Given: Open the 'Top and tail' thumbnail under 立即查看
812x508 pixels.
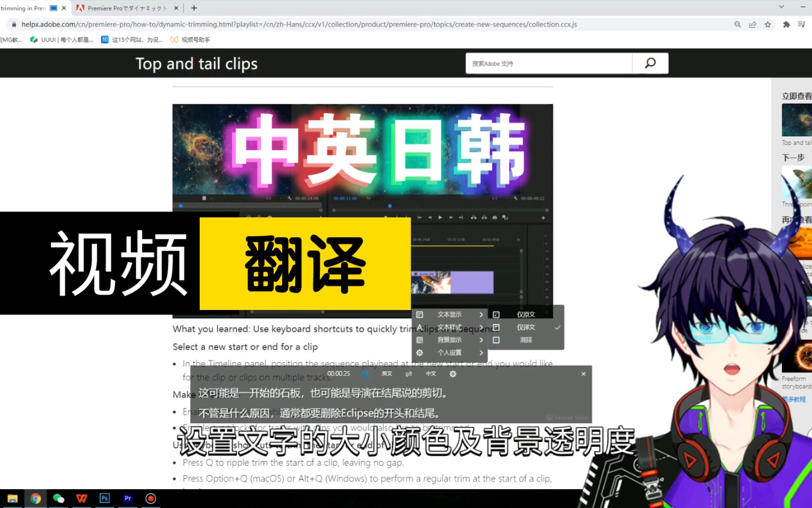Looking at the screenshot, I should click(797, 120).
